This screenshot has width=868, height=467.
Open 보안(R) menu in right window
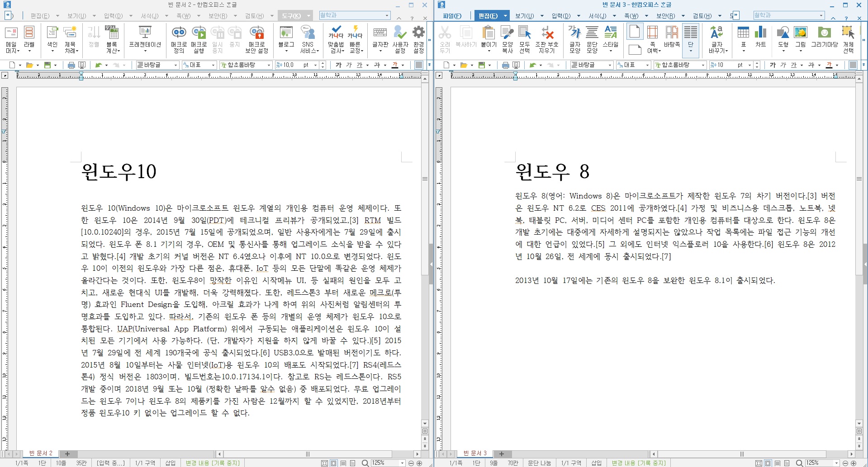coord(666,16)
